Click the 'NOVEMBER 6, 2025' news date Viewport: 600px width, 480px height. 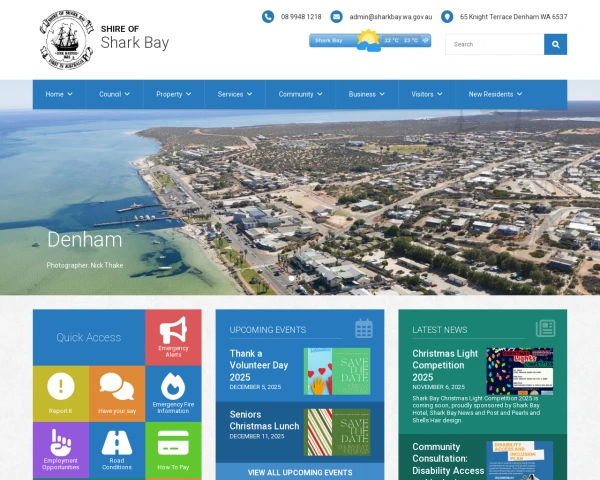point(439,387)
